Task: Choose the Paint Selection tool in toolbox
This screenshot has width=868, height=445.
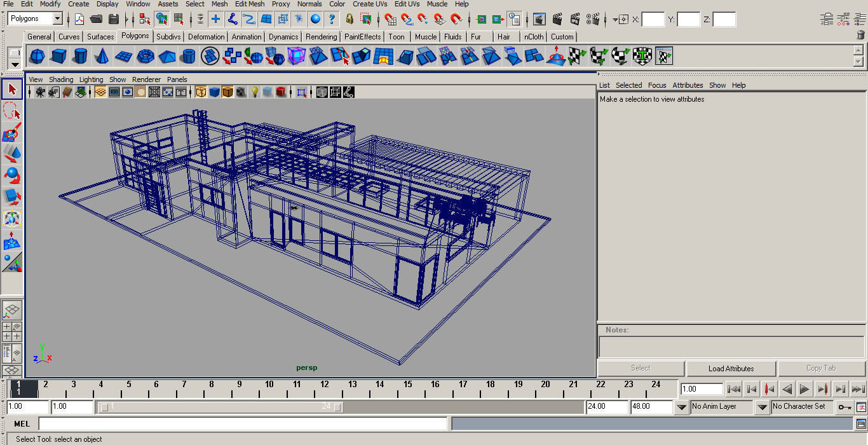Action: click(x=12, y=133)
